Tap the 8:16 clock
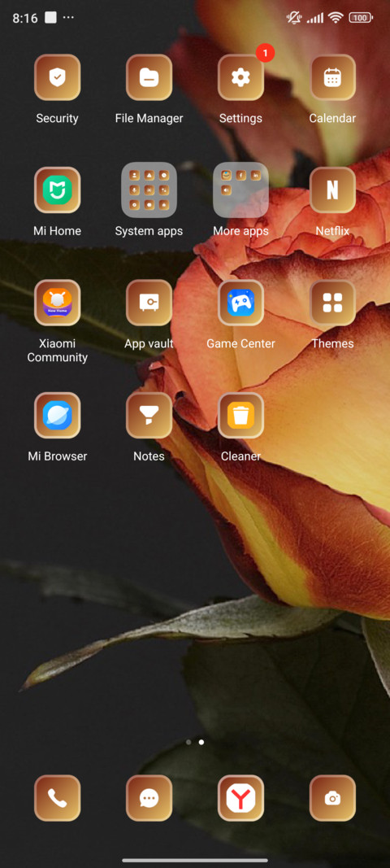Image resolution: width=390 pixels, height=868 pixels. [25, 18]
